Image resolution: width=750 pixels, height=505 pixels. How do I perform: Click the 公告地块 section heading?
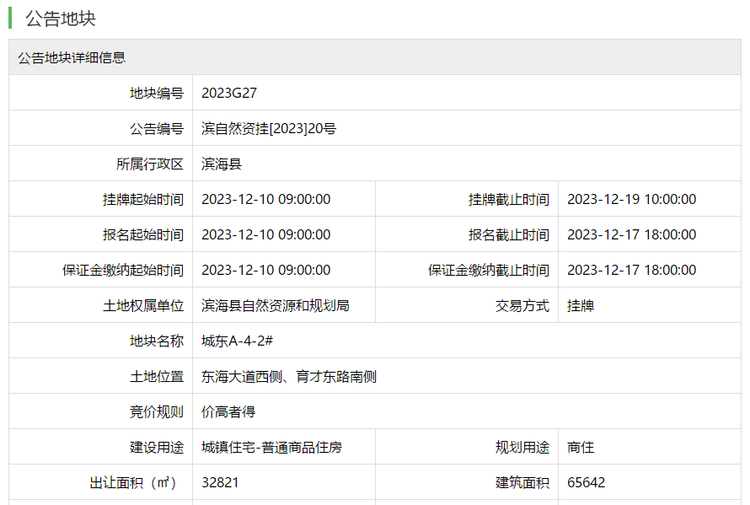[60, 19]
